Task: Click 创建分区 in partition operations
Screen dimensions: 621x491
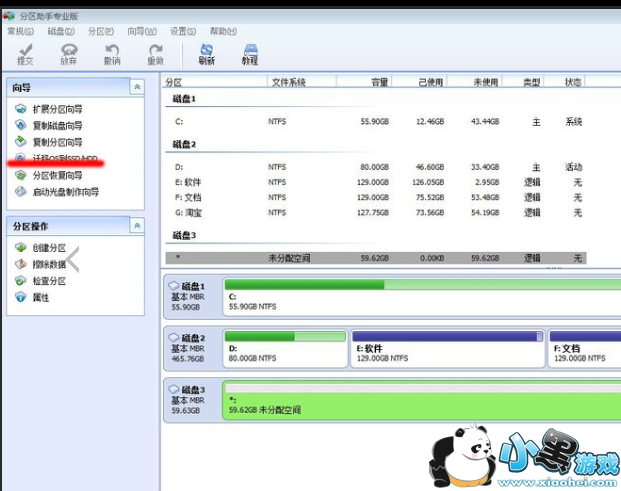Action: tap(48, 248)
